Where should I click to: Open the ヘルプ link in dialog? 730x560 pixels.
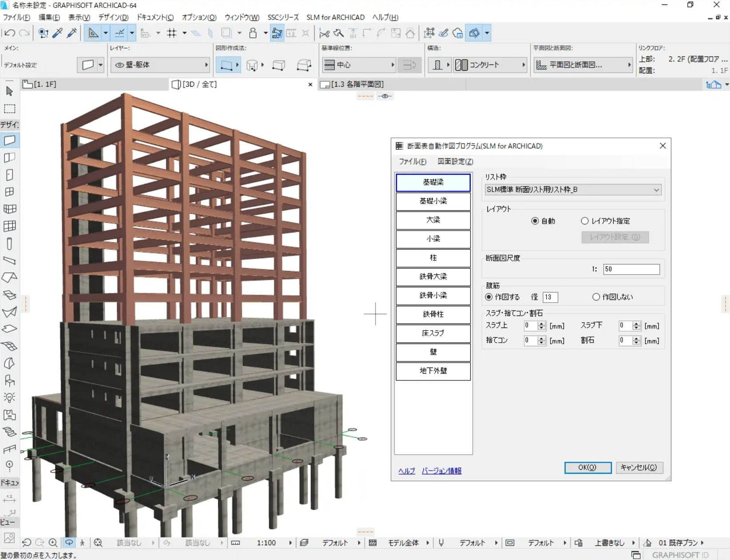click(407, 471)
